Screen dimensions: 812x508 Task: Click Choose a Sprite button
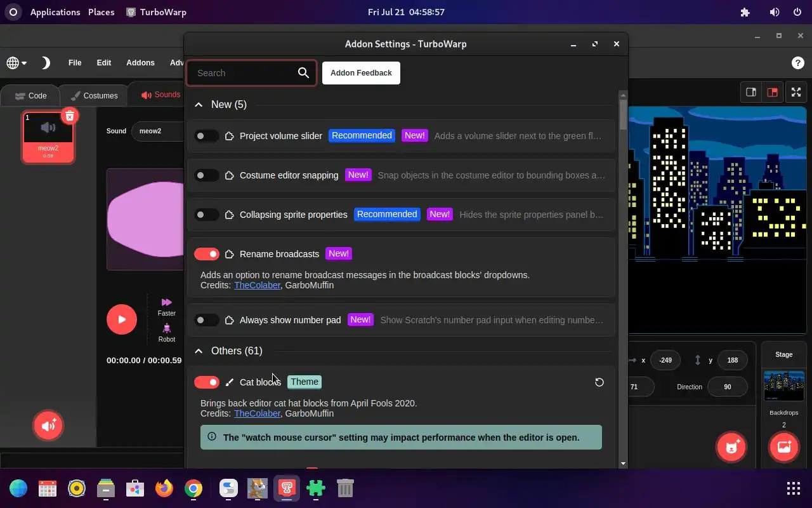click(731, 447)
